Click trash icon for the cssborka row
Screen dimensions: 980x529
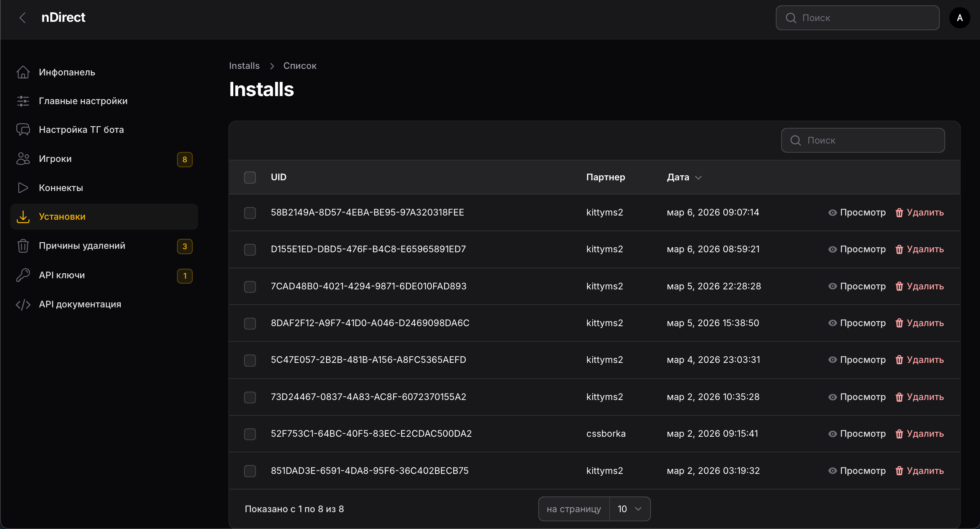pyautogui.click(x=899, y=434)
